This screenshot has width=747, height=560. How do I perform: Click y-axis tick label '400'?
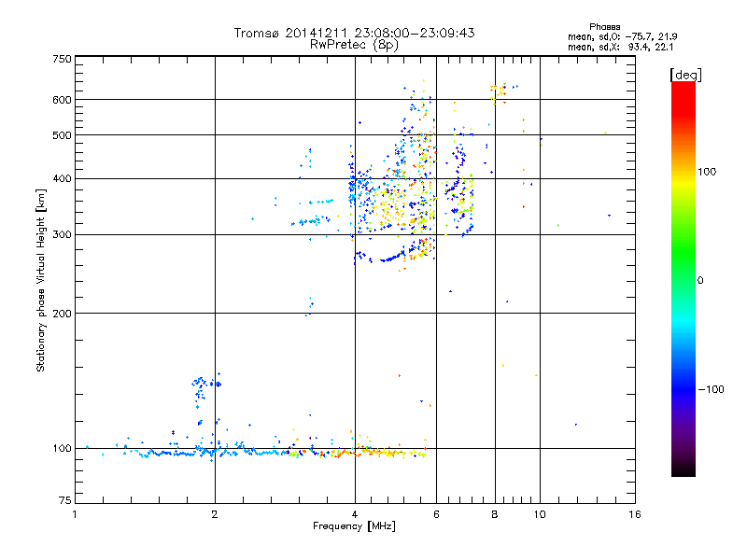62,178
